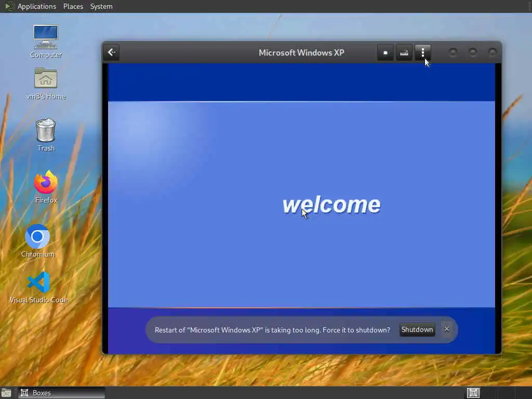Select the vm3's Home folder icon
Image resolution: width=532 pixels, height=399 pixels.
point(46,84)
